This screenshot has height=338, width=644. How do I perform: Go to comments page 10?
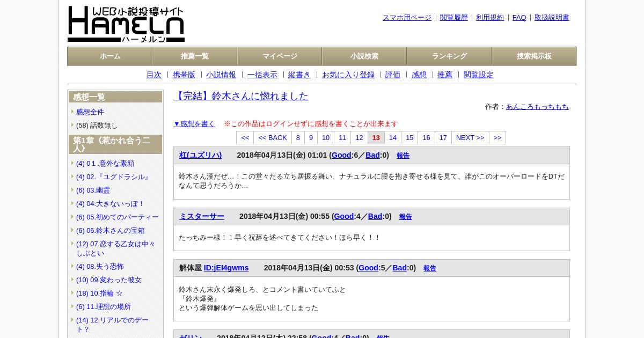(326, 138)
